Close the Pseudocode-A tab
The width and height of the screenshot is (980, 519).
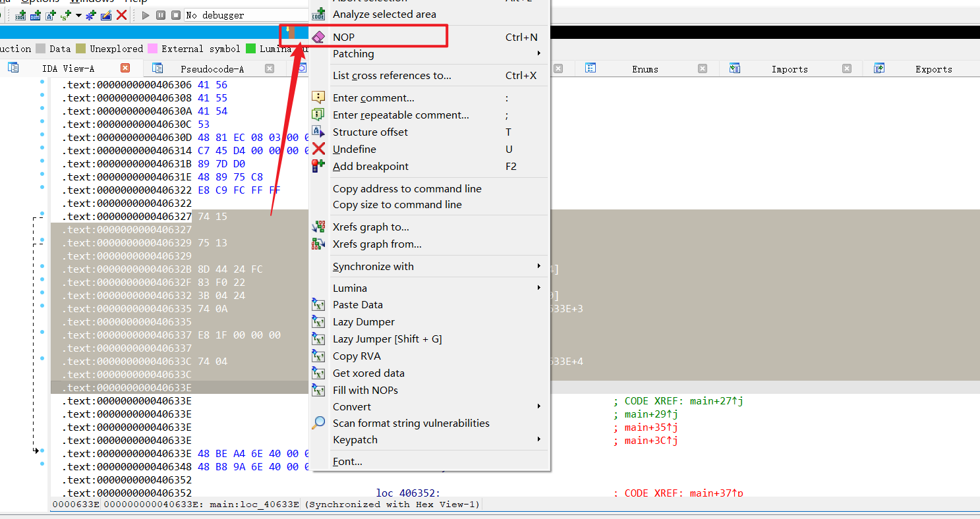point(270,68)
